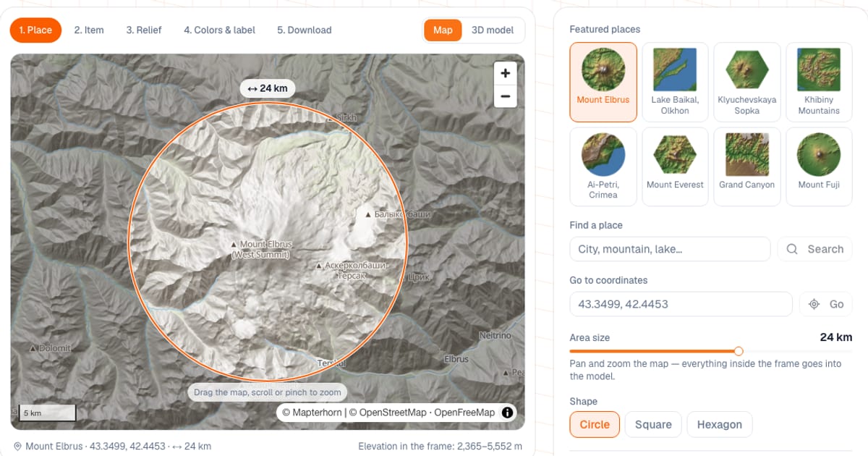Click the Area size slider handle
This screenshot has height=456, width=868.
739,351
